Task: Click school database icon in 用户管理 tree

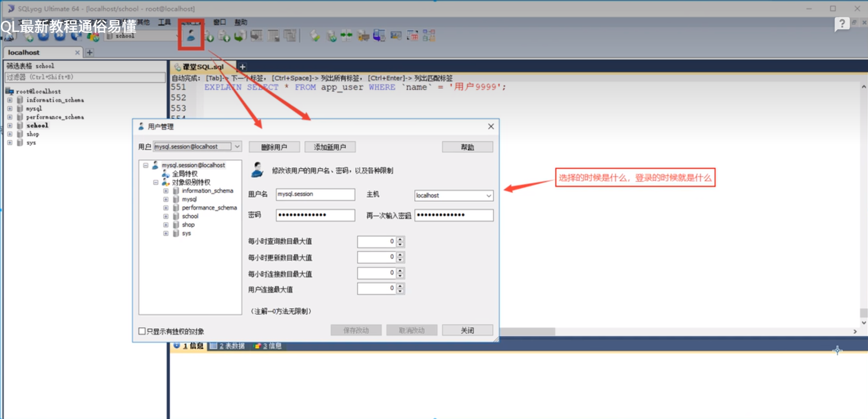Action: click(176, 216)
